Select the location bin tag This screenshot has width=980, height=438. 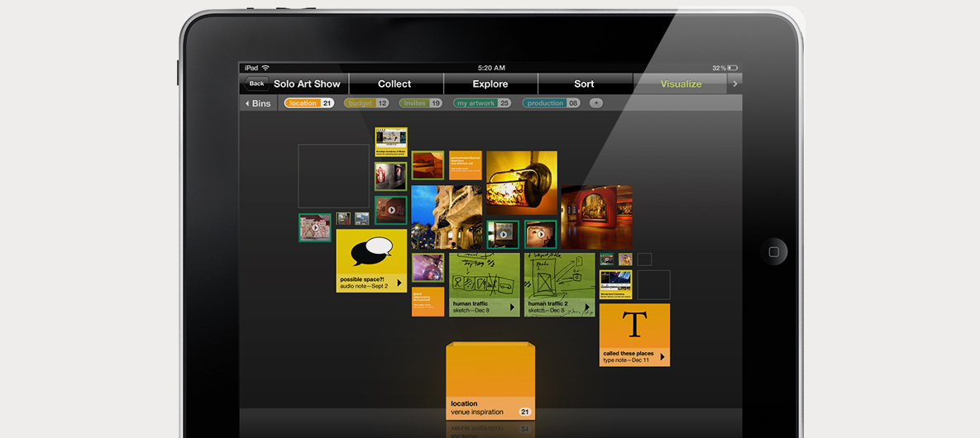[x=308, y=103]
